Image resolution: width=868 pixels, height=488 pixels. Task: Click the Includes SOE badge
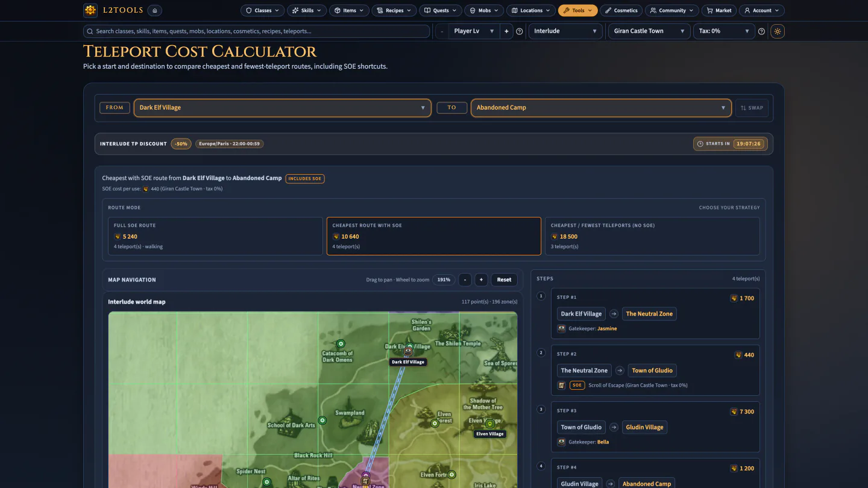click(x=305, y=178)
